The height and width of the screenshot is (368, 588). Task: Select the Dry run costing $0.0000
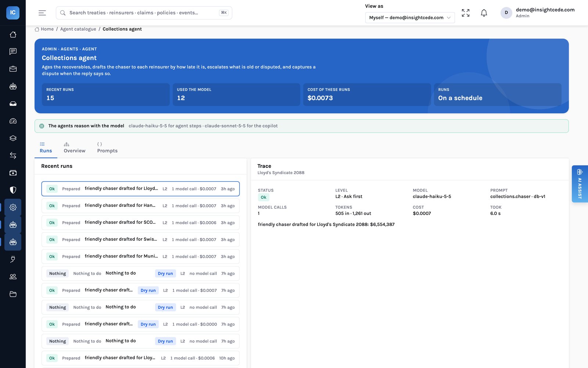(140, 324)
